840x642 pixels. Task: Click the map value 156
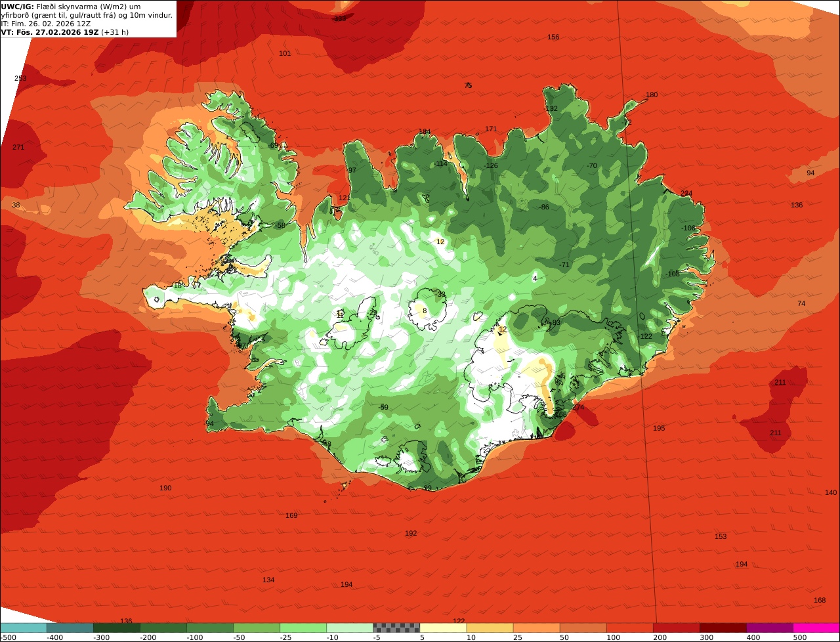pos(553,37)
